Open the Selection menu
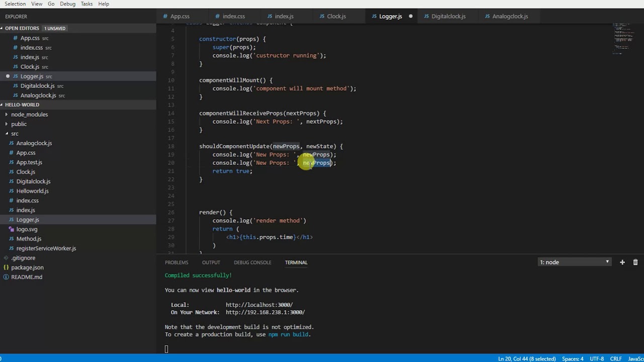 tap(15, 4)
